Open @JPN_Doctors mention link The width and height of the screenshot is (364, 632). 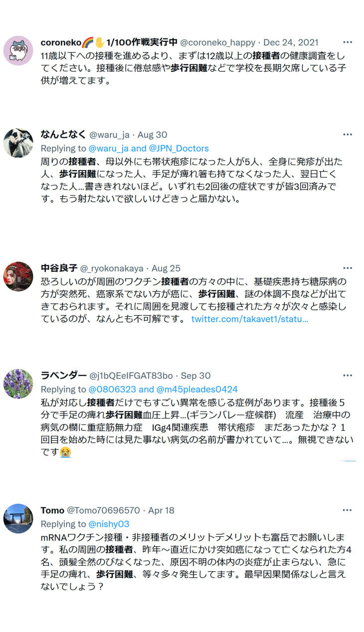179,148
